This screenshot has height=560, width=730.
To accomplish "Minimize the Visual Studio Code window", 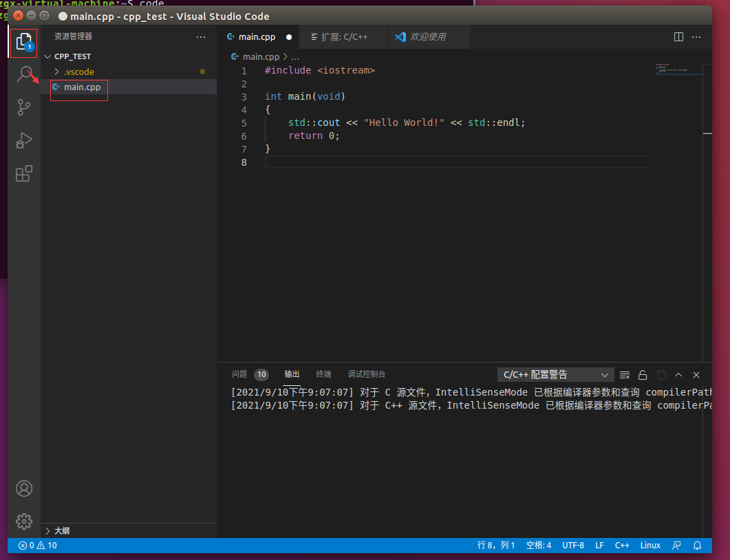I will pyautogui.click(x=31, y=15).
